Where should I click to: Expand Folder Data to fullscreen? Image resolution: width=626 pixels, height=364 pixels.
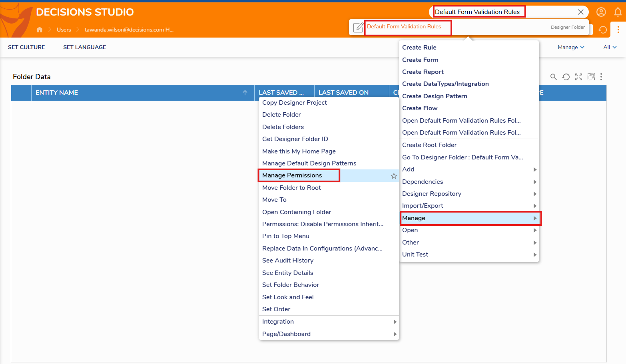pos(578,77)
